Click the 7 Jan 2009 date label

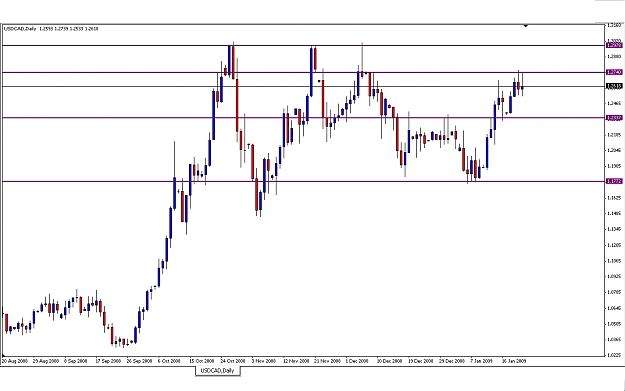pyautogui.click(x=482, y=361)
